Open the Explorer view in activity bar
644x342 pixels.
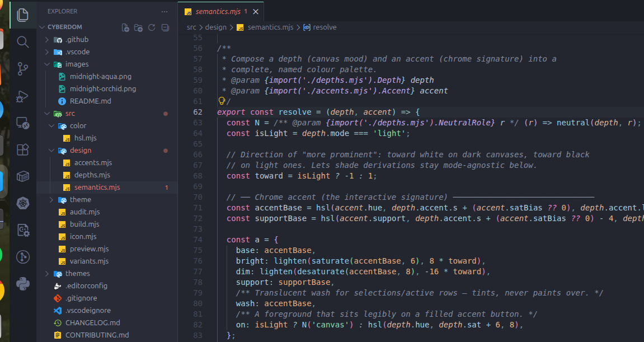22,15
